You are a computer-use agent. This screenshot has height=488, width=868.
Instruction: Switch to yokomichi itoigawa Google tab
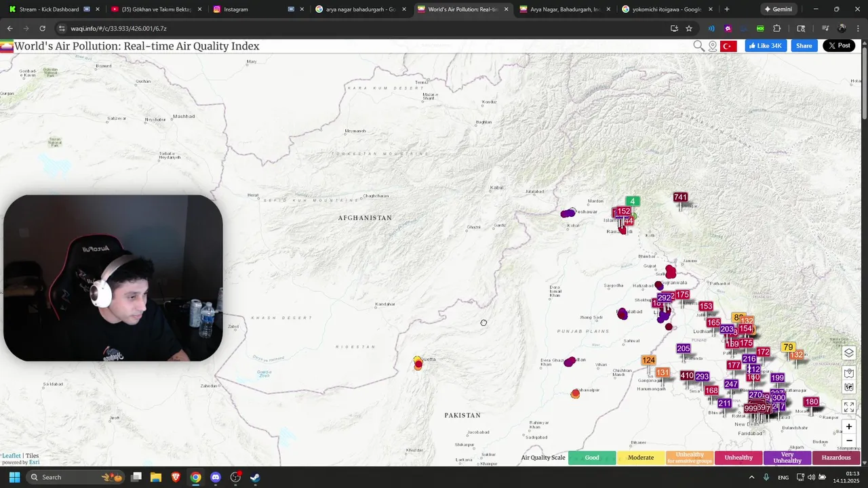coord(667,9)
